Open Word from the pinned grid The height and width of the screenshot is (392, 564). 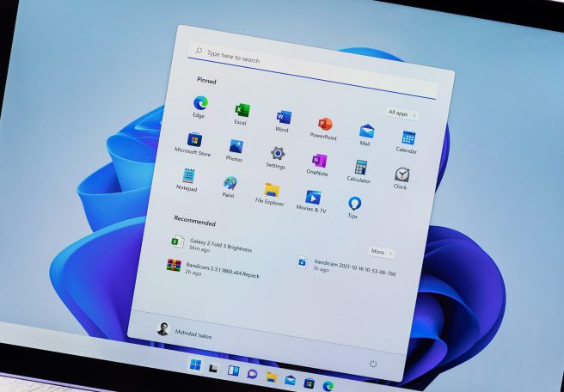click(283, 121)
